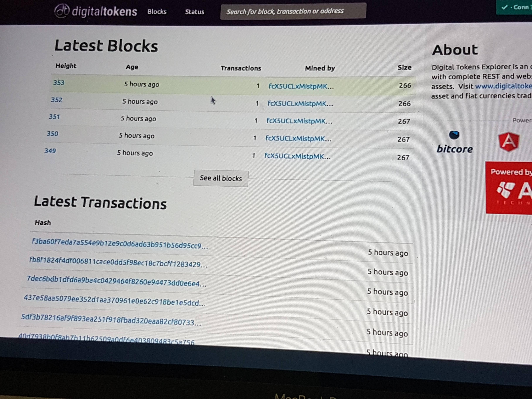Click the Latest Transactions heading
The width and height of the screenshot is (532, 399).
tap(100, 203)
